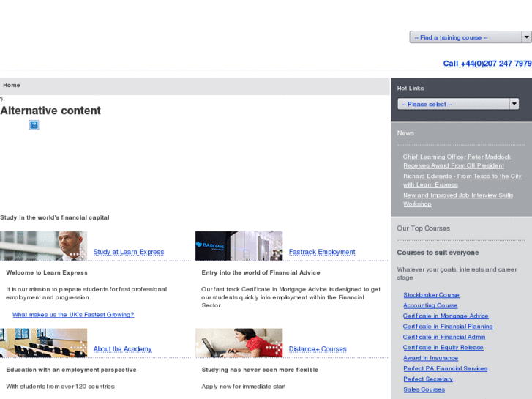Open the Peter Maddock award news link
Viewport: 532px width, 399px height.
(457, 161)
